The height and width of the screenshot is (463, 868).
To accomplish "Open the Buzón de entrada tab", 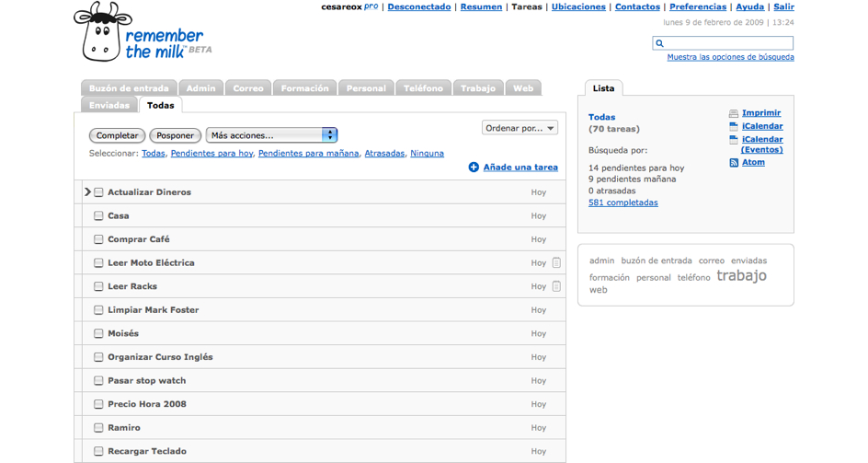I will point(129,88).
